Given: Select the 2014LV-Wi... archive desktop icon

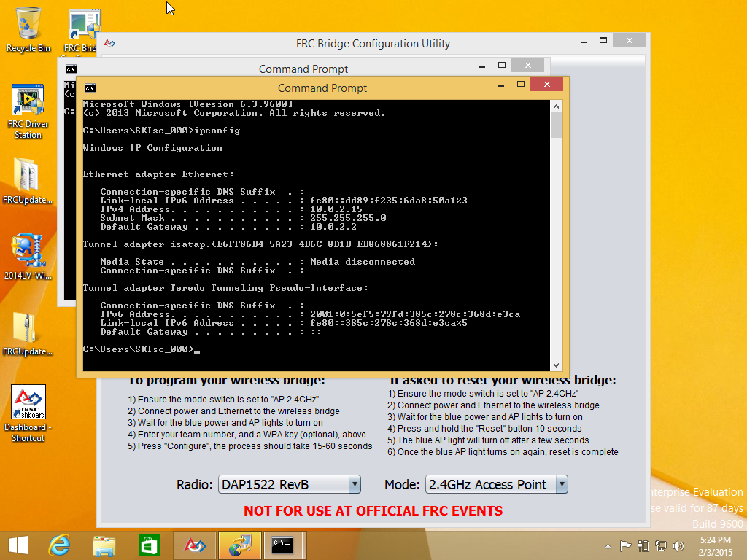Looking at the screenshot, I should pyautogui.click(x=28, y=256).
